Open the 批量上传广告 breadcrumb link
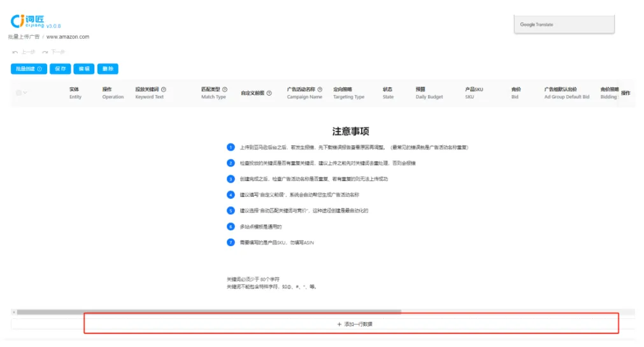Screen dimensions: 644x347 coord(24,36)
